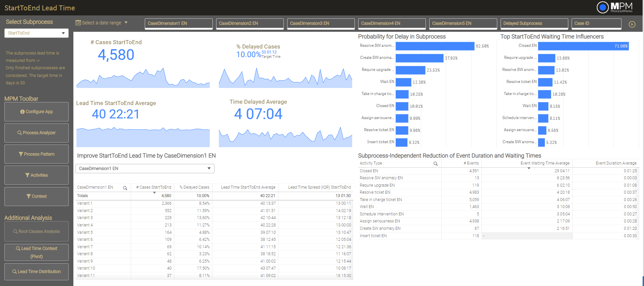644x286 pixels.
Task: Open Lead Time Context (Pivot)
Action: [x=37, y=252]
